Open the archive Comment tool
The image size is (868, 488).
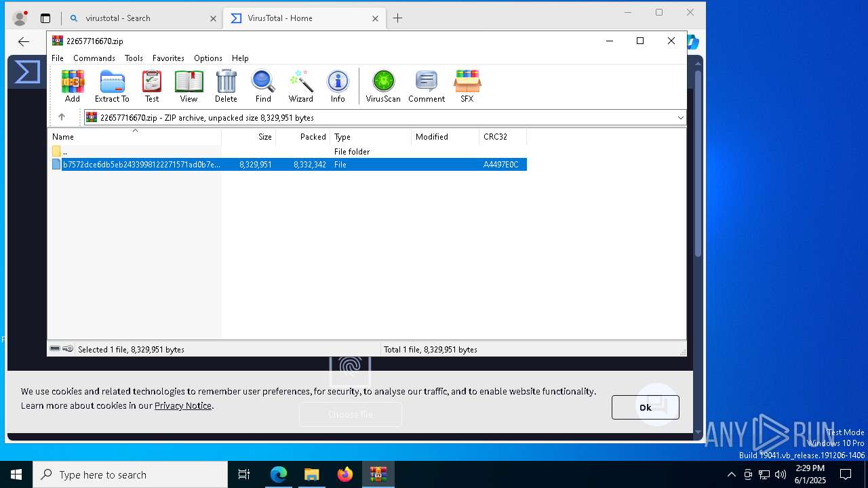pos(427,86)
